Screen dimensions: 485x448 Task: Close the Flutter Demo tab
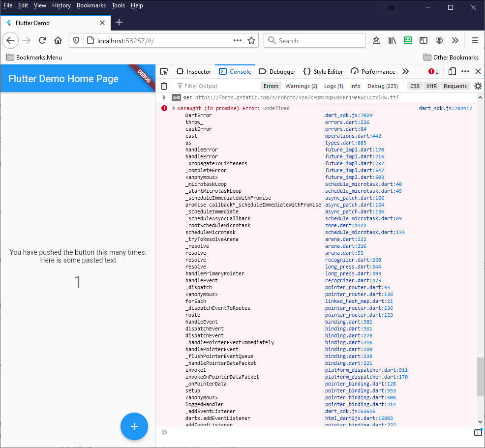tap(102, 23)
